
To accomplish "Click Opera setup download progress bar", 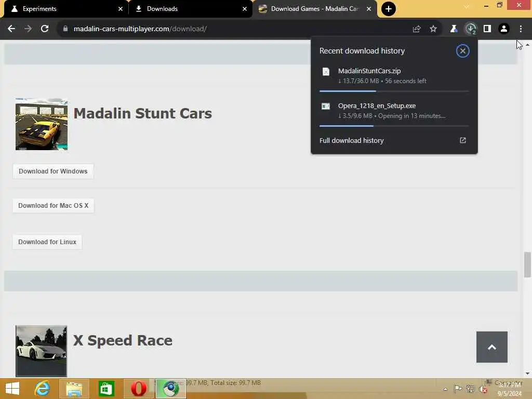I will pyautogui.click(x=394, y=126).
